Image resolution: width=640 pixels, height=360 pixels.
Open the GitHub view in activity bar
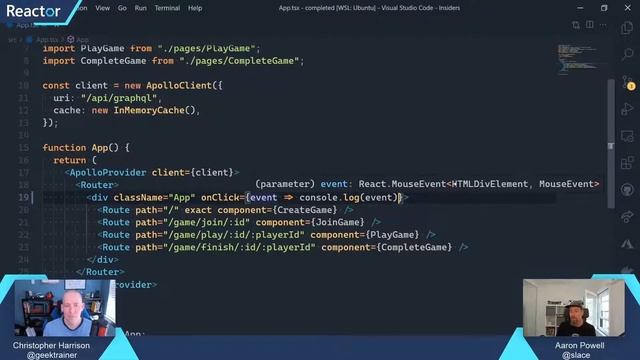[627, 190]
